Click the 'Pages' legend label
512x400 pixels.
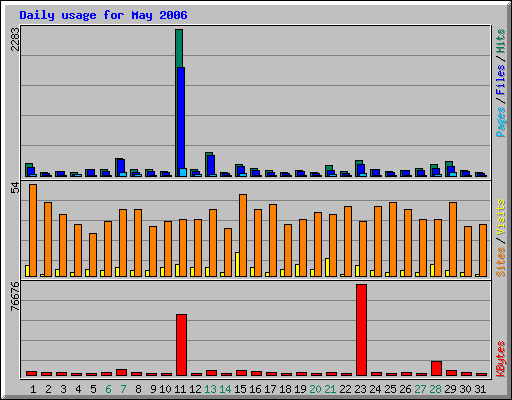click(500, 122)
